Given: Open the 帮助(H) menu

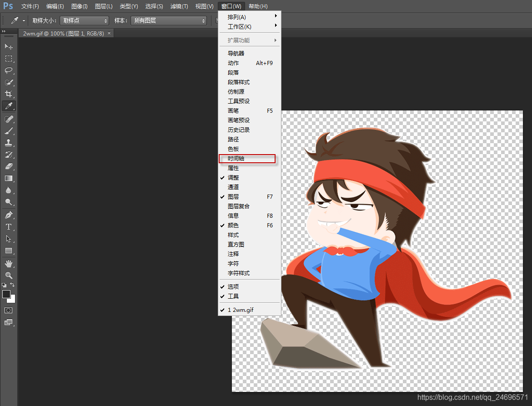Looking at the screenshot, I should tap(258, 6).
